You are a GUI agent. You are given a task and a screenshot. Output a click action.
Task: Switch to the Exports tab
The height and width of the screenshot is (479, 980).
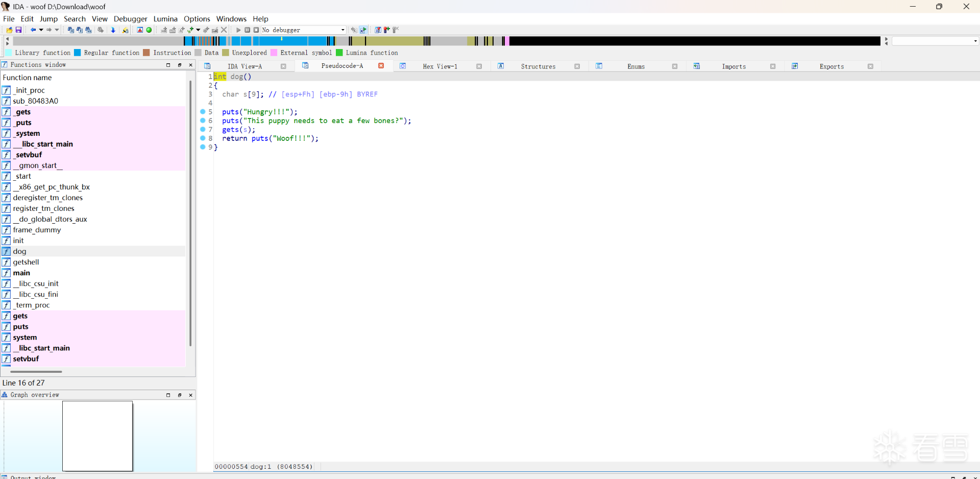tap(831, 66)
